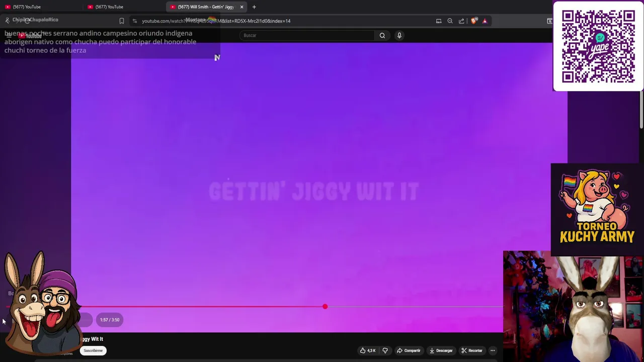Click the Suscribirme button
Screen dimensions: 644x362
click(x=93, y=350)
